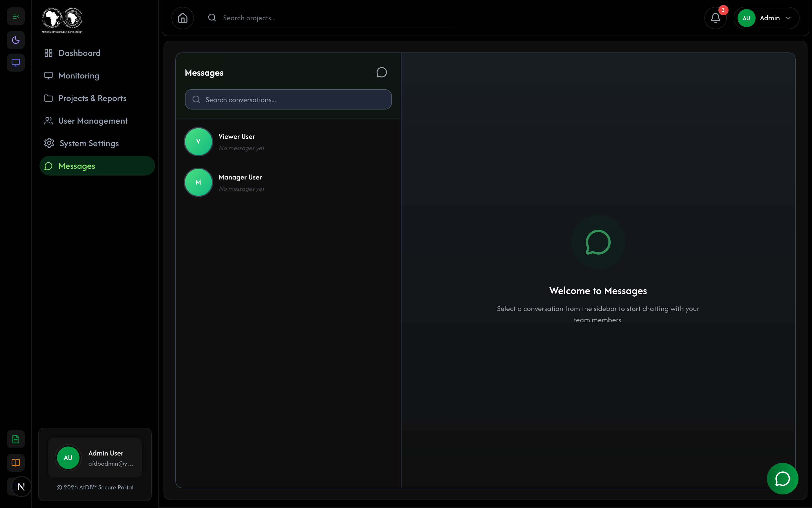
Task: Click the green document icon in left rail
Action: point(16,439)
